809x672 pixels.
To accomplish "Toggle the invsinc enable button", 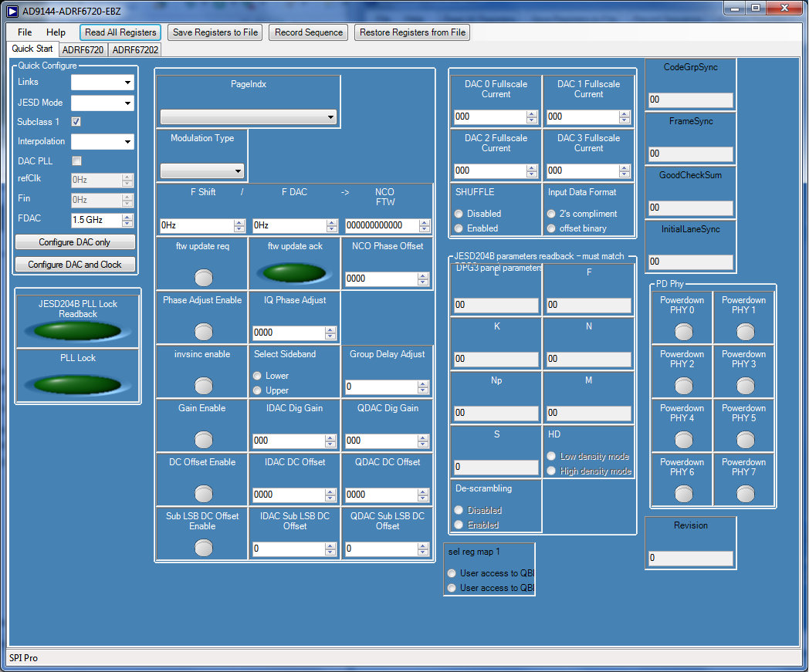I will 203,386.
